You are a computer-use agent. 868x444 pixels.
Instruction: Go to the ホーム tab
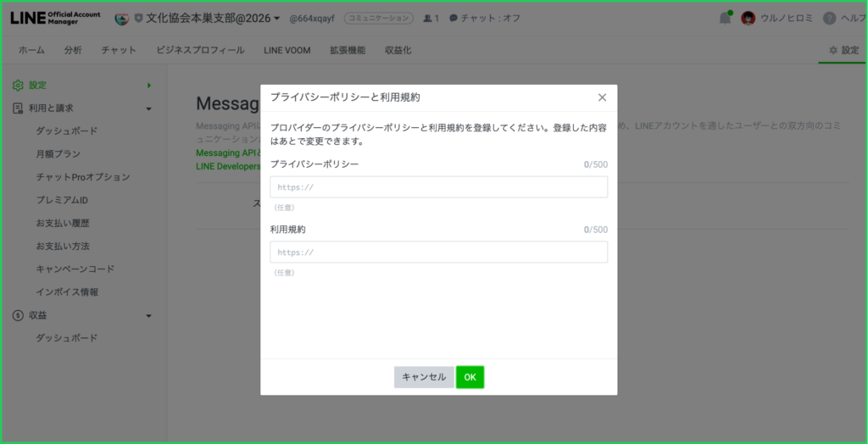point(31,50)
